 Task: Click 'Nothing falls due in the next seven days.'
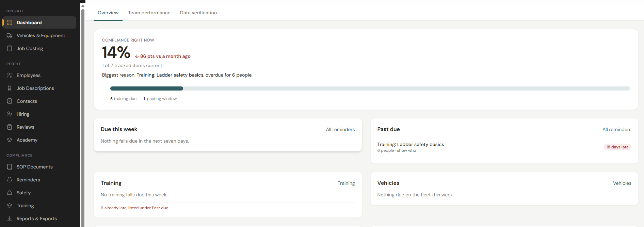point(145,141)
